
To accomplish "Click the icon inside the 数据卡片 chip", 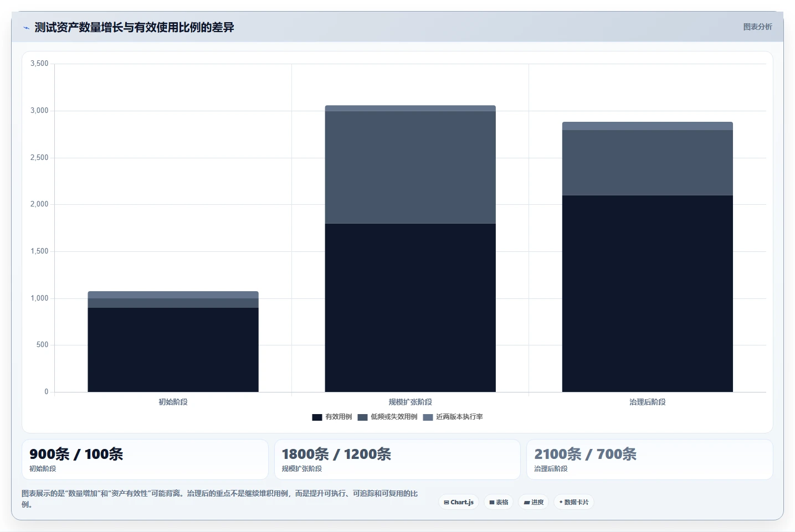I will click(x=561, y=502).
